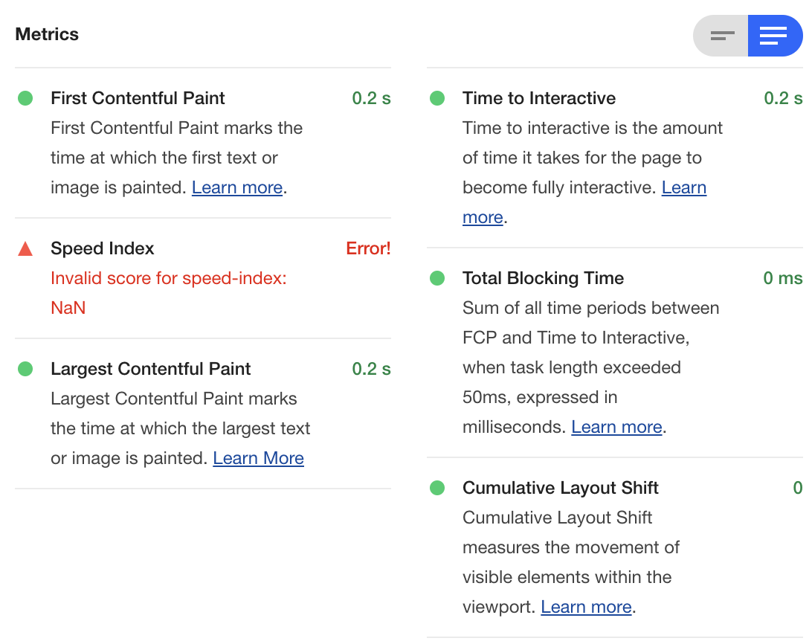Toggle the metrics display to compact layout

tap(721, 35)
